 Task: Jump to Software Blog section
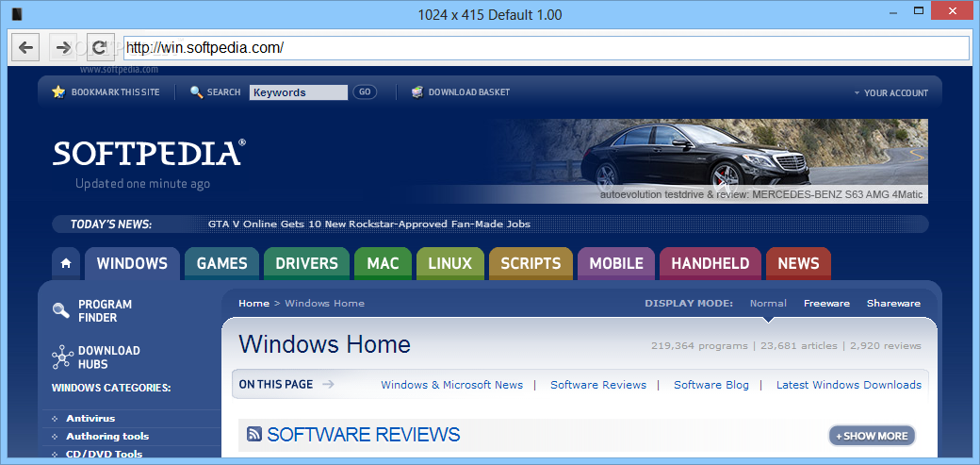click(711, 385)
